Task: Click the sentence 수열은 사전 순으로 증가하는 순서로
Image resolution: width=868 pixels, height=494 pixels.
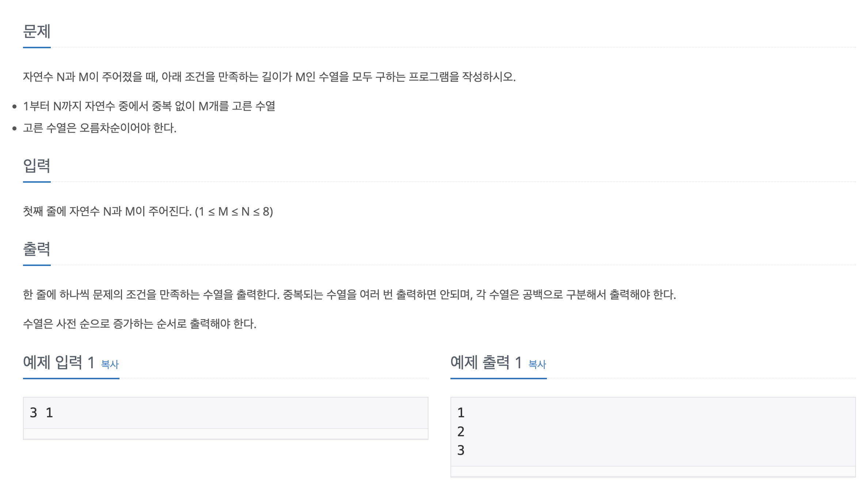Action: tap(140, 324)
